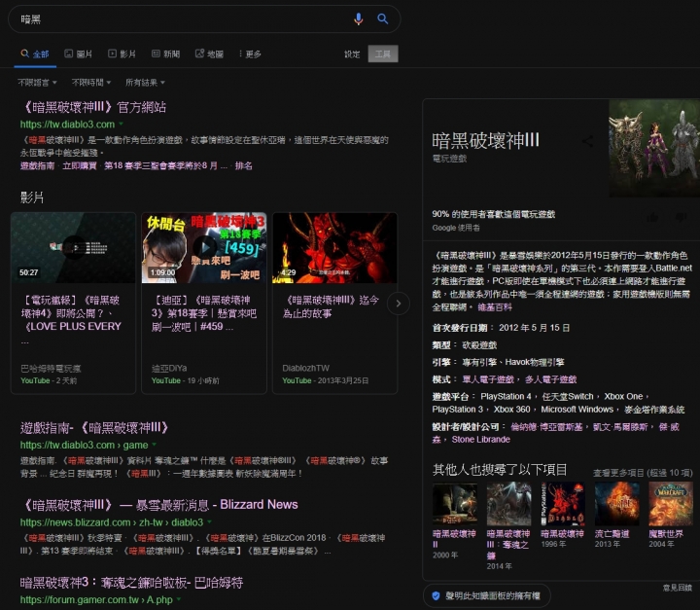Click the voice search microphone icon
Screen dimensions: 700x610
click(358, 18)
